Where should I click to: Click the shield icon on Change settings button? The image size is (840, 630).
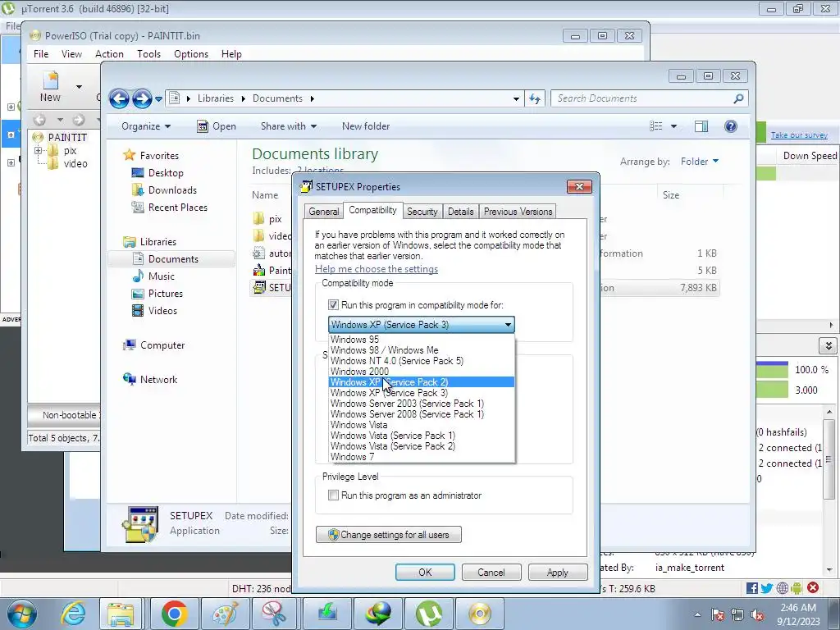(x=333, y=535)
